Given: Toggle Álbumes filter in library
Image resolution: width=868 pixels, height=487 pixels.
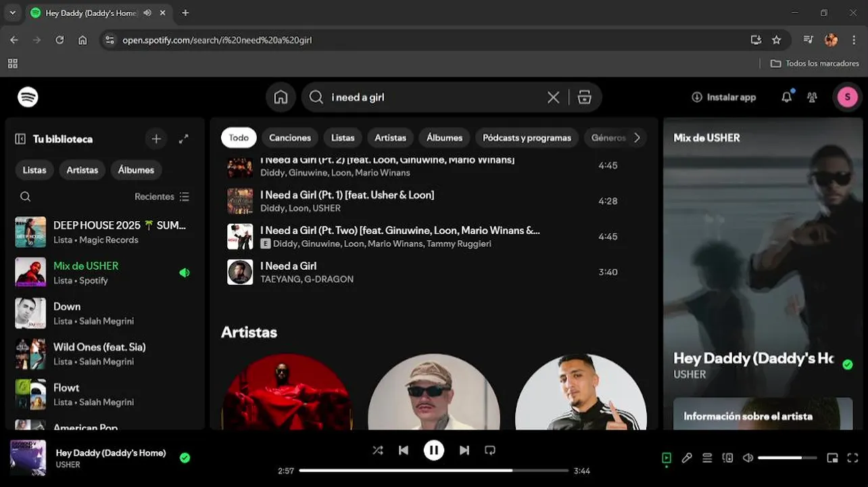Looking at the screenshot, I should point(136,170).
